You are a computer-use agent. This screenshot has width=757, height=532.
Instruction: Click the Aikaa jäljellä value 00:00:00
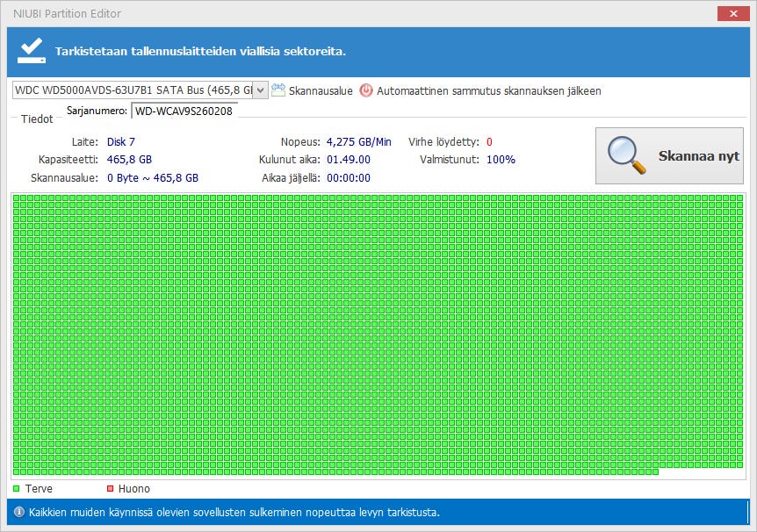(x=349, y=178)
